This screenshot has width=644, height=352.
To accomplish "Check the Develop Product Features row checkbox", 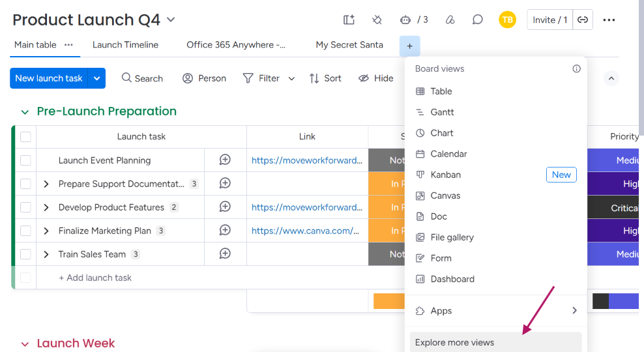I will coord(25,207).
